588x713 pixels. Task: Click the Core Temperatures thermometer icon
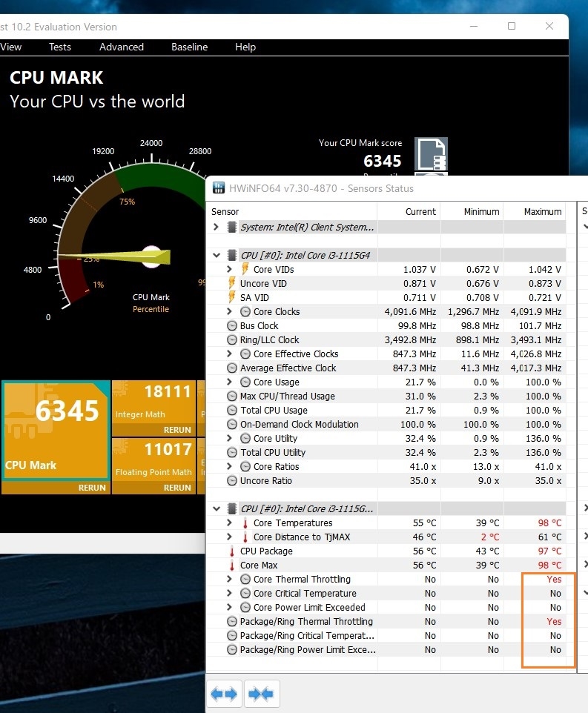coord(245,523)
